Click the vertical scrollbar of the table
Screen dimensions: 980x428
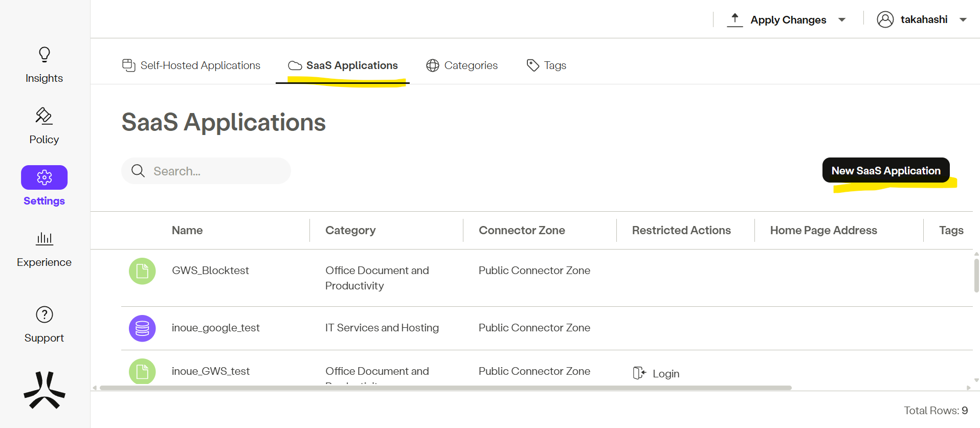click(x=976, y=276)
